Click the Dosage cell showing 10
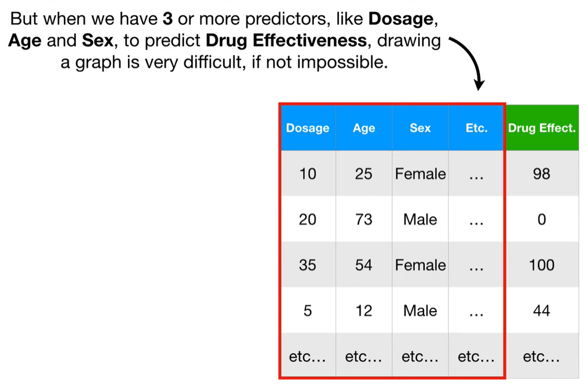The width and height of the screenshot is (588, 390). coord(308,173)
